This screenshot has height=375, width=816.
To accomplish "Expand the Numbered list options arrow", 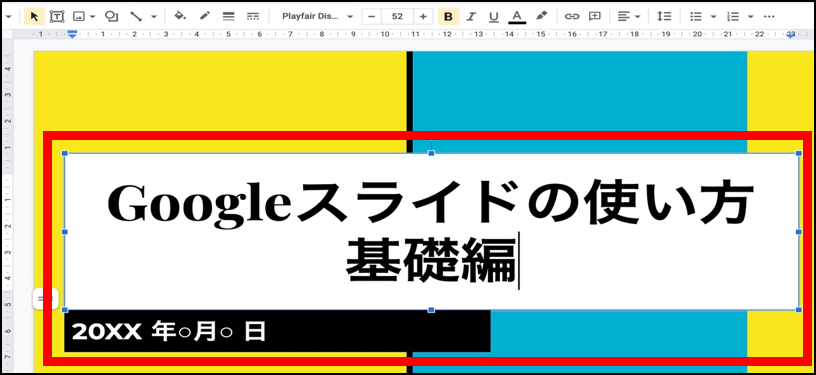I will pos(750,17).
